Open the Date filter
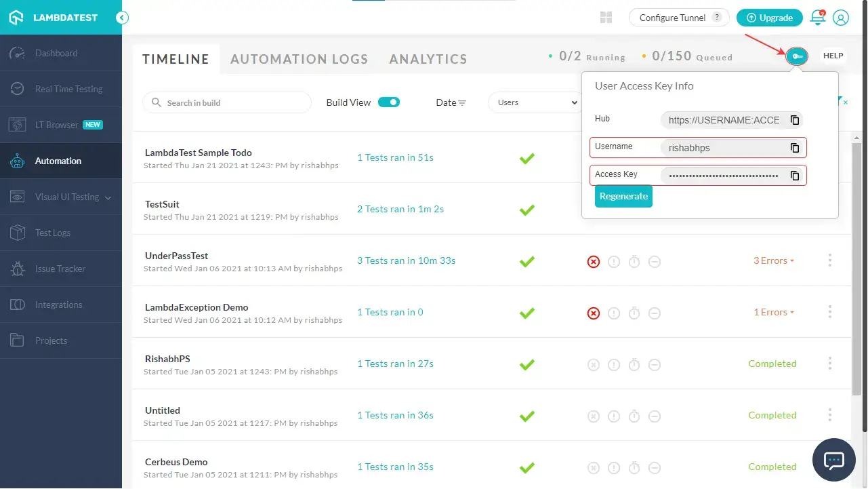Screen dimensions: 868x489 451,102
